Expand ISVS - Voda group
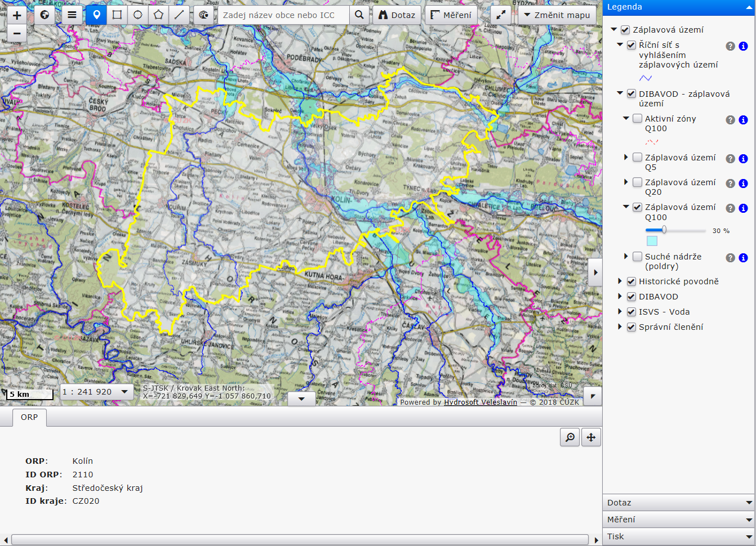 (620, 311)
